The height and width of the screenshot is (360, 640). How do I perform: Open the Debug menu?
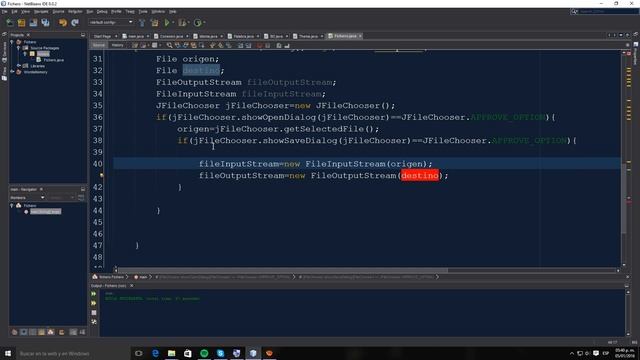point(102,11)
